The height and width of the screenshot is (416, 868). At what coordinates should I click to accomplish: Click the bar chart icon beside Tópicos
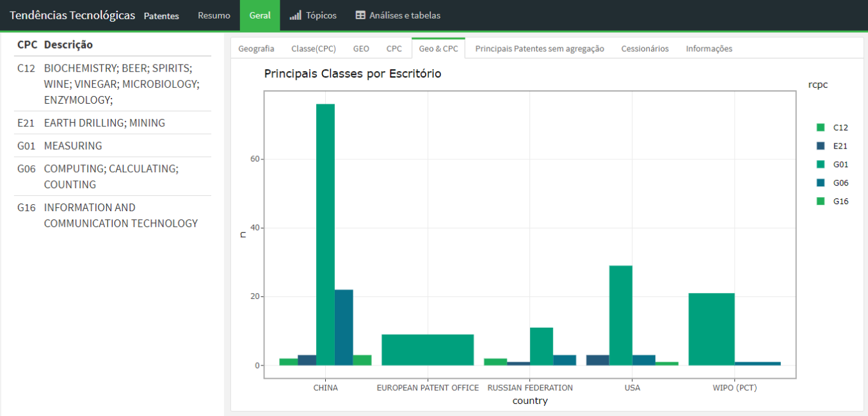click(x=295, y=15)
